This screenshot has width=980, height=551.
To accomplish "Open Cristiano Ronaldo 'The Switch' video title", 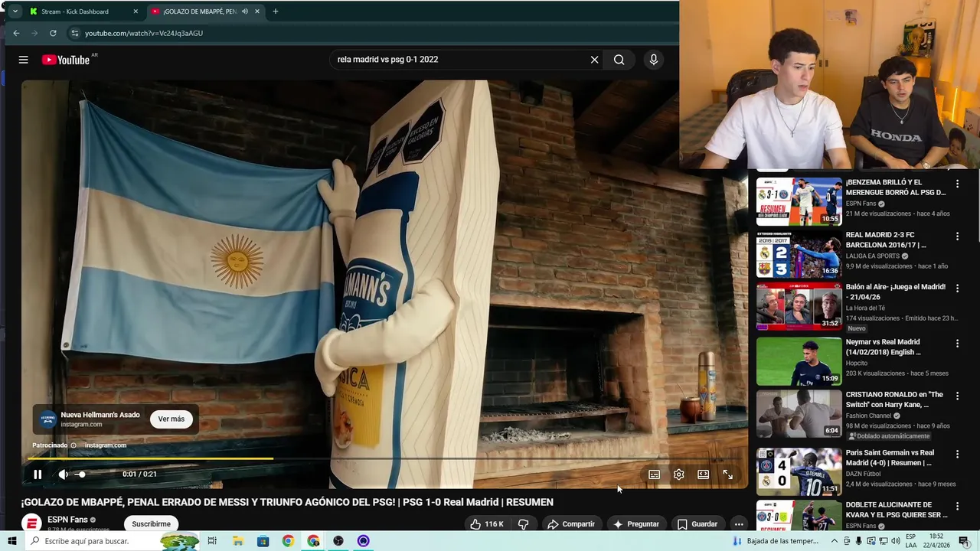I will (894, 399).
